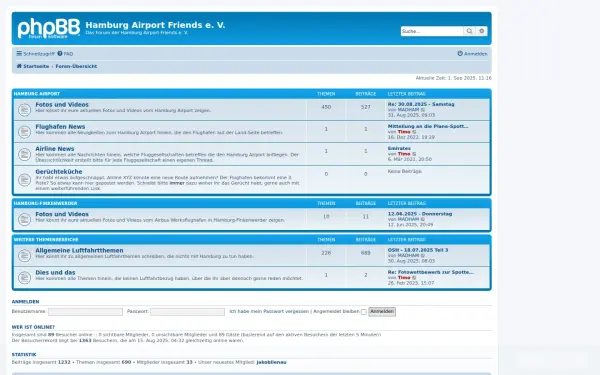Image resolution: width=600 pixels, height=375 pixels.
Task: Click the Hamburg-Finkenwerder Fotos und Videos forum icon
Action: point(24,219)
